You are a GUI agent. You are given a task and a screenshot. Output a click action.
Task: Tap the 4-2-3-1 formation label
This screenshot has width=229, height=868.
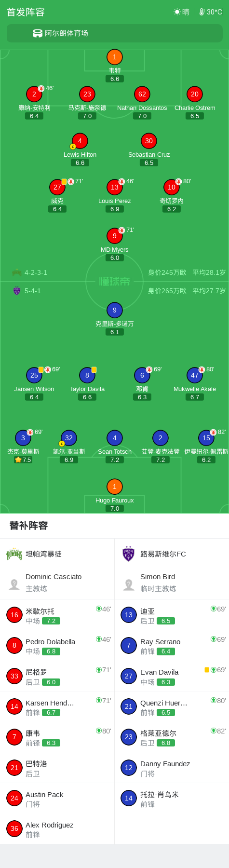pyautogui.click(x=36, y=272)
